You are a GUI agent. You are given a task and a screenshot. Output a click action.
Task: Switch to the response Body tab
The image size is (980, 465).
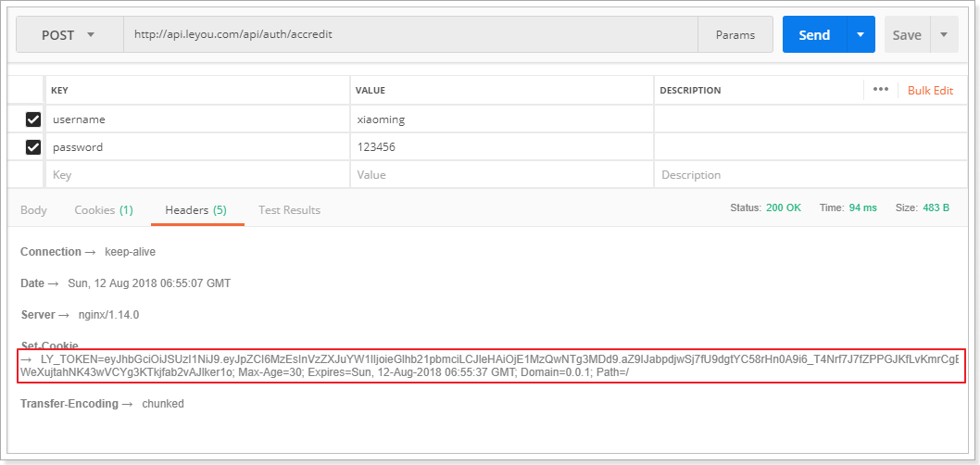point(33,210)
